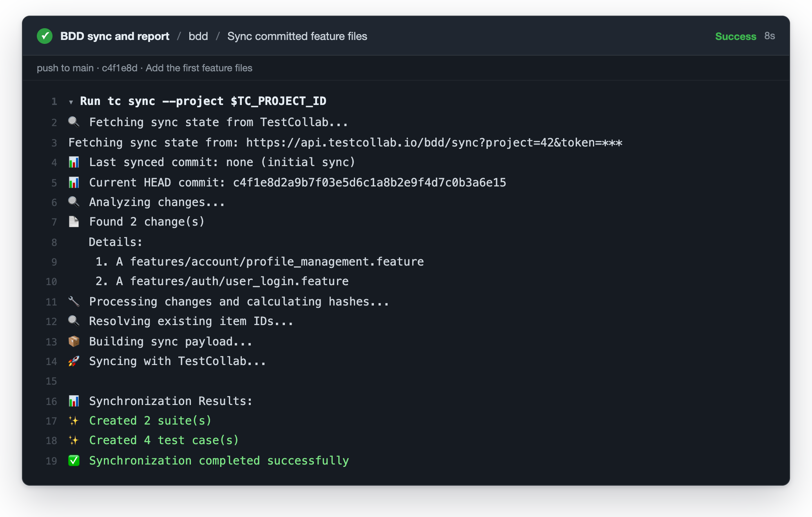Click bar chart icon beside Last synced commit
Image resolution: width=812 pixels, height=517 pixels.
click(x=74, y=162)
